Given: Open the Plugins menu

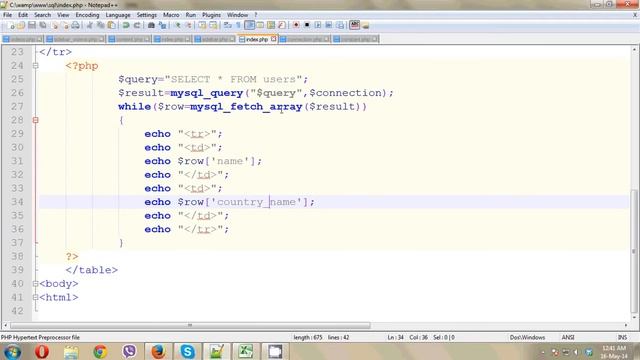Looking at the screenshot, I should tap(211, 15).
